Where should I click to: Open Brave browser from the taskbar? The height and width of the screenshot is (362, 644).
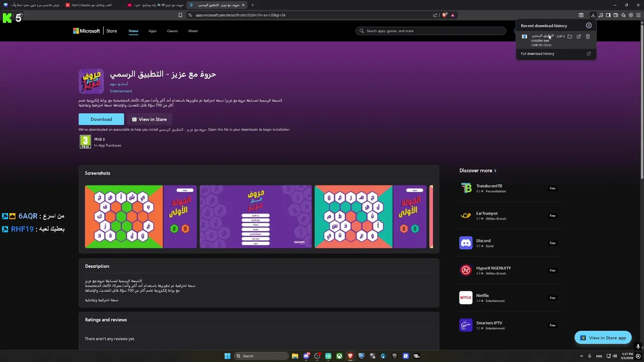point(350,356)
